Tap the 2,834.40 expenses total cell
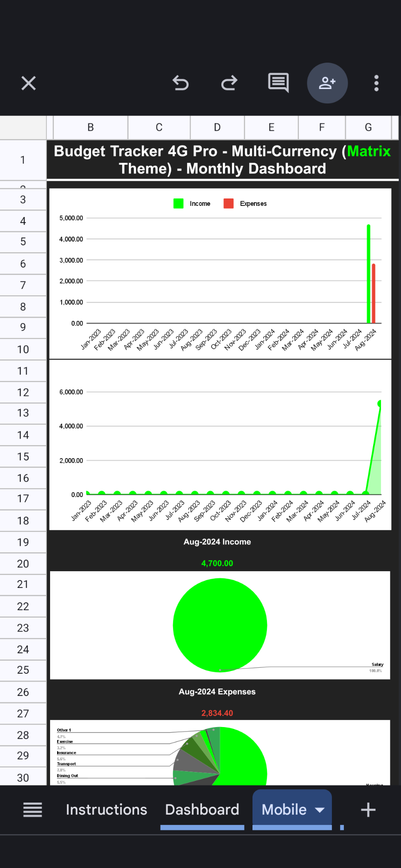Screen dimensions: 401x868 (217, 713)
